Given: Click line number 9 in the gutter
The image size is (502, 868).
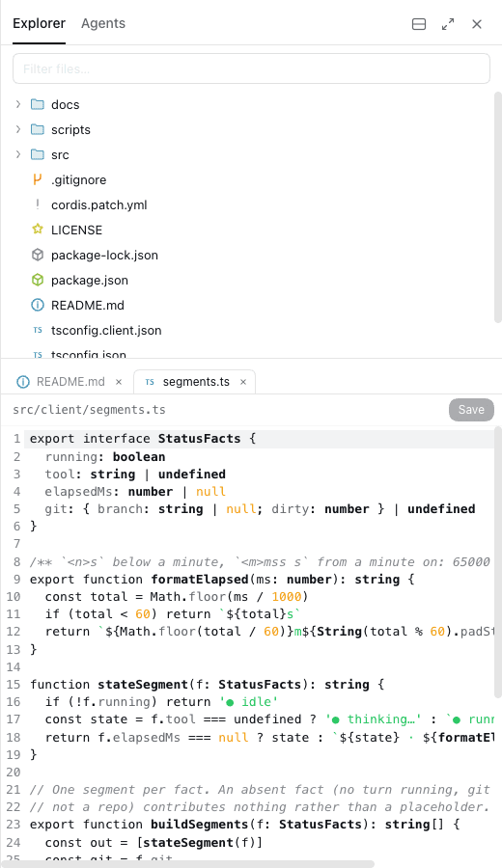Looking at the screenshot, I should pyautogui.click(x=16, y=579).
